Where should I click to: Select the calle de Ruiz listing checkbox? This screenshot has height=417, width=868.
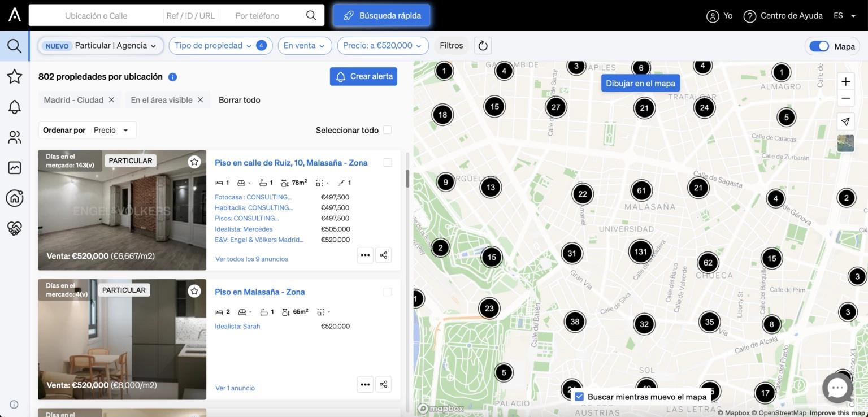pos(388,163)
